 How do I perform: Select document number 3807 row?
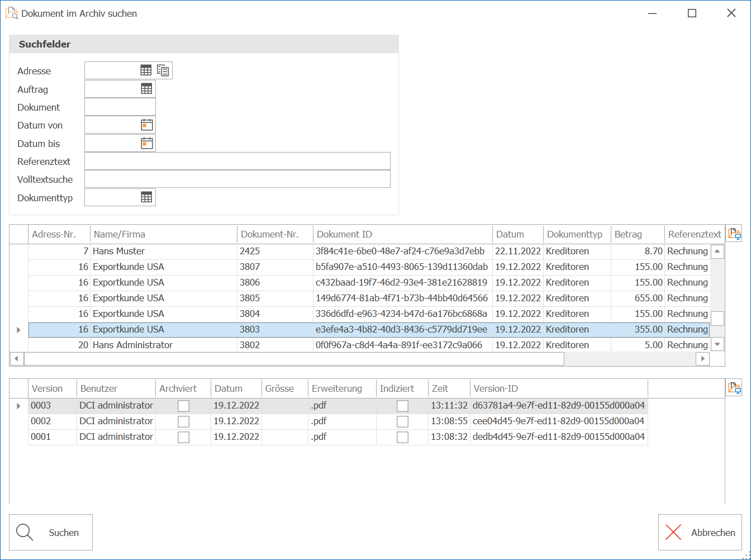369,267
